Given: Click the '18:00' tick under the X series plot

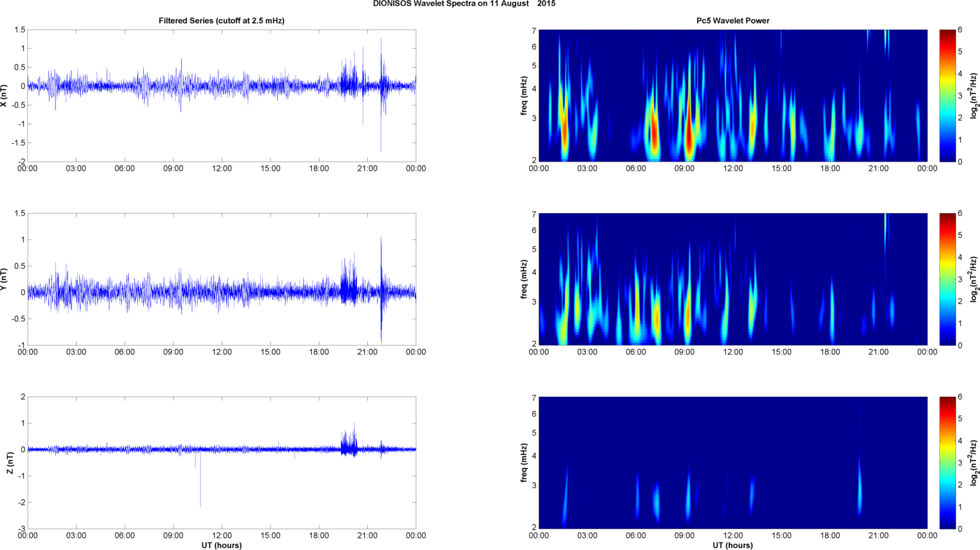Looking at the screenshot, I should coord(319,168).
